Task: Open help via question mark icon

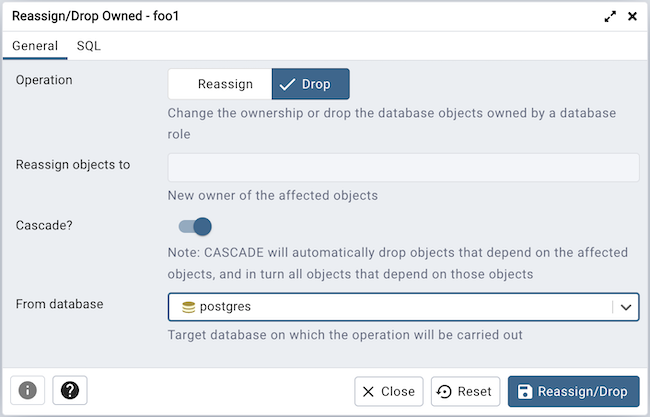Action: pos(70,391)
